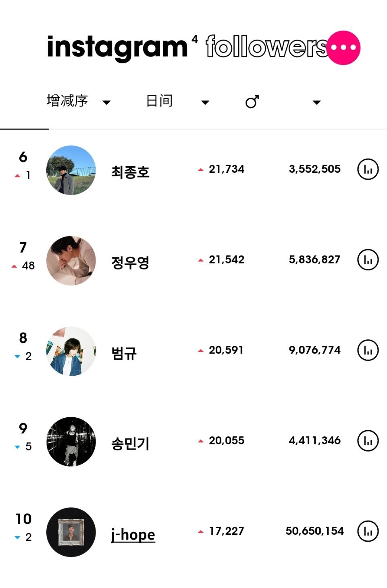Click the instagram title heading
Image resolution: width=387 pixels, height=588 pixels.
117,48
